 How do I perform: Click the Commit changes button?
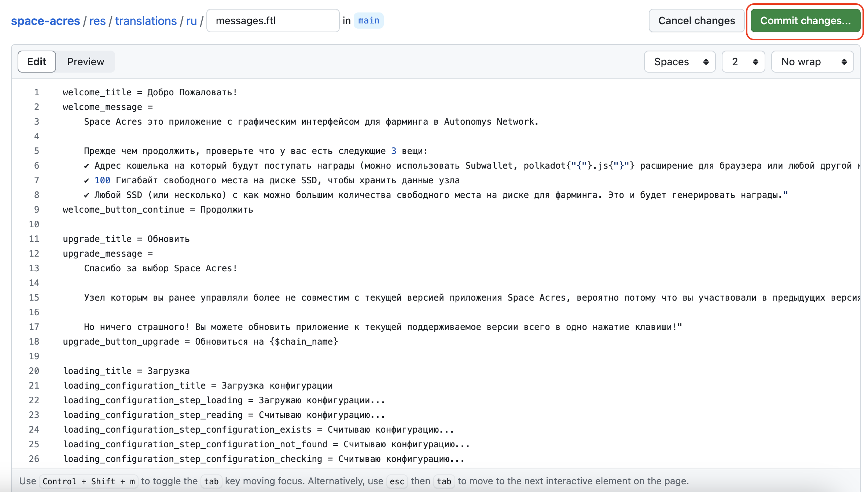coord(805,21)
